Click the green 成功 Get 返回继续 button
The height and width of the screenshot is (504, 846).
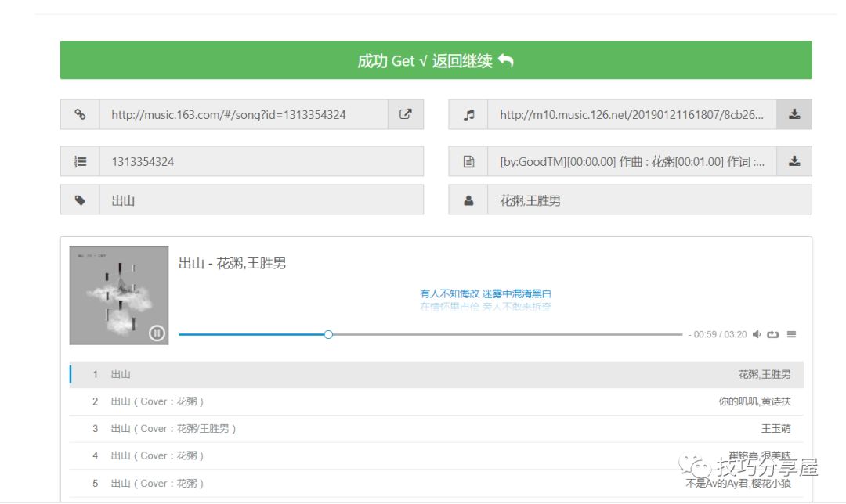click(436, 60)
